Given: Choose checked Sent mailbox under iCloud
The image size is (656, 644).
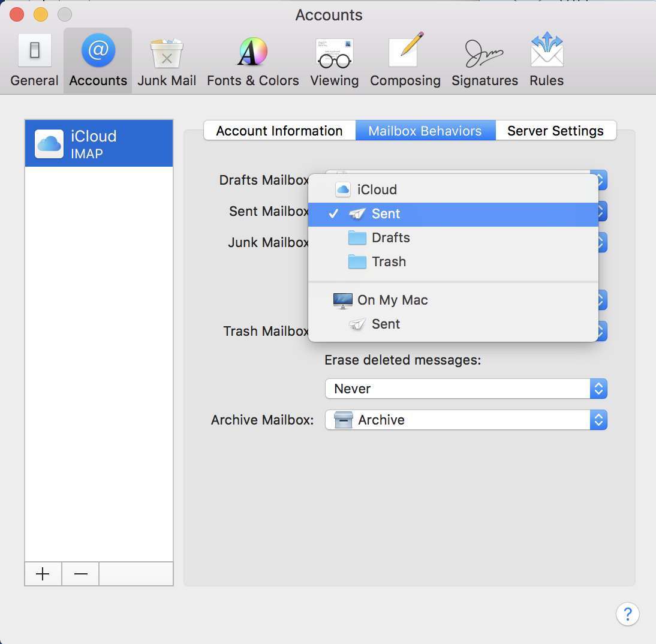Looking at the screenshot, I should [453, 214].
